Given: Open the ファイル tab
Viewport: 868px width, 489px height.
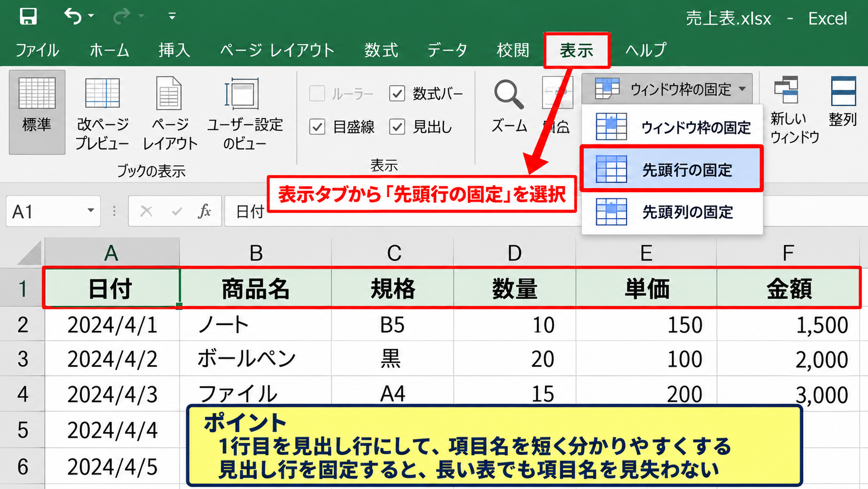Looking at the screenshot, I should click(37, 50).
